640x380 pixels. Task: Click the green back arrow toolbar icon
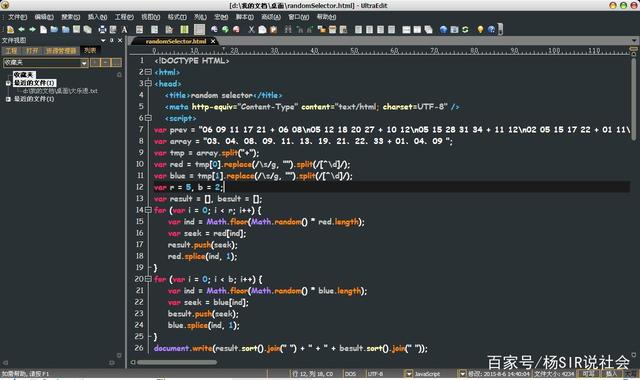(x=21, y=29)
